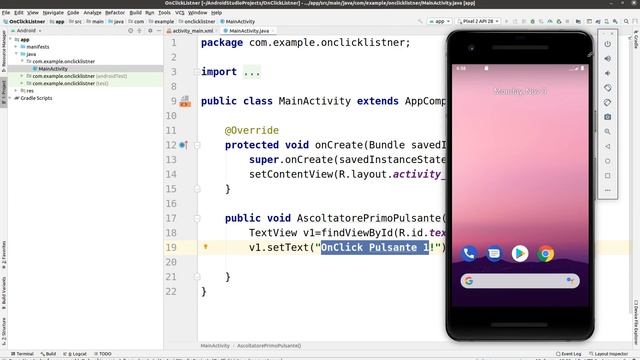Click the emulator volume down icon
This screenshot has width=640, height=360.
(x=607, y=73)
